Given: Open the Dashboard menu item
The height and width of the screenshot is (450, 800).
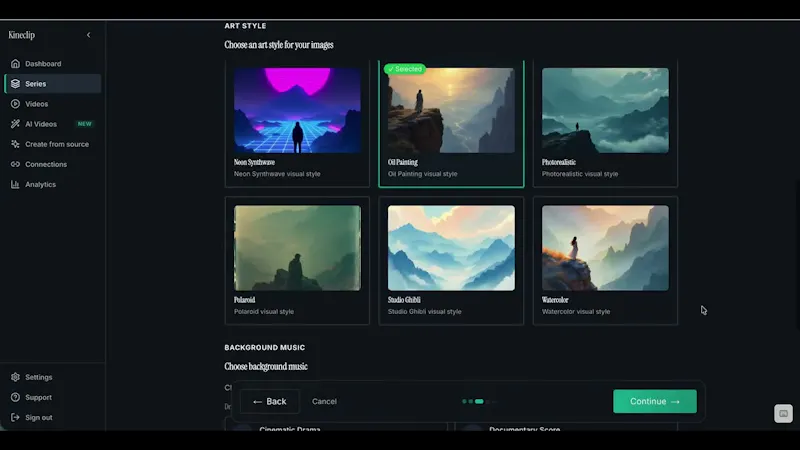Looking at the screenshot, I should click(x=53, y=64).
